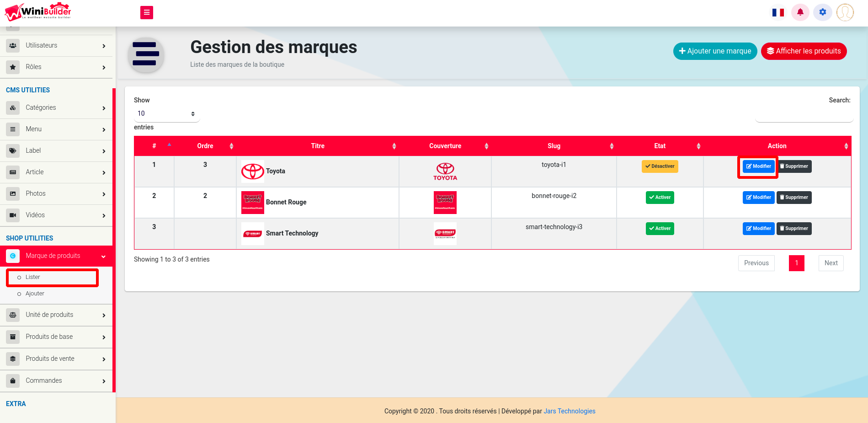
Task: Open the Show entries count dropdown
Action: coord(166,114)
